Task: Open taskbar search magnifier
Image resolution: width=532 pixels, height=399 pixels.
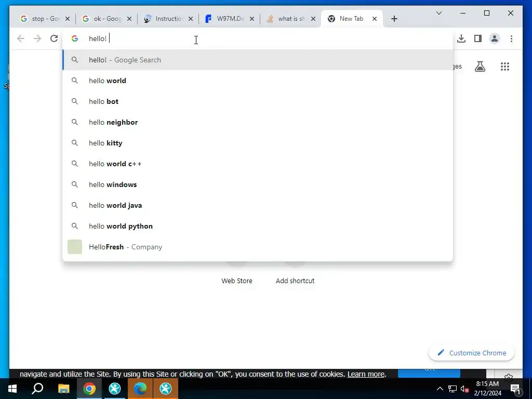Action: pos(37,389)
